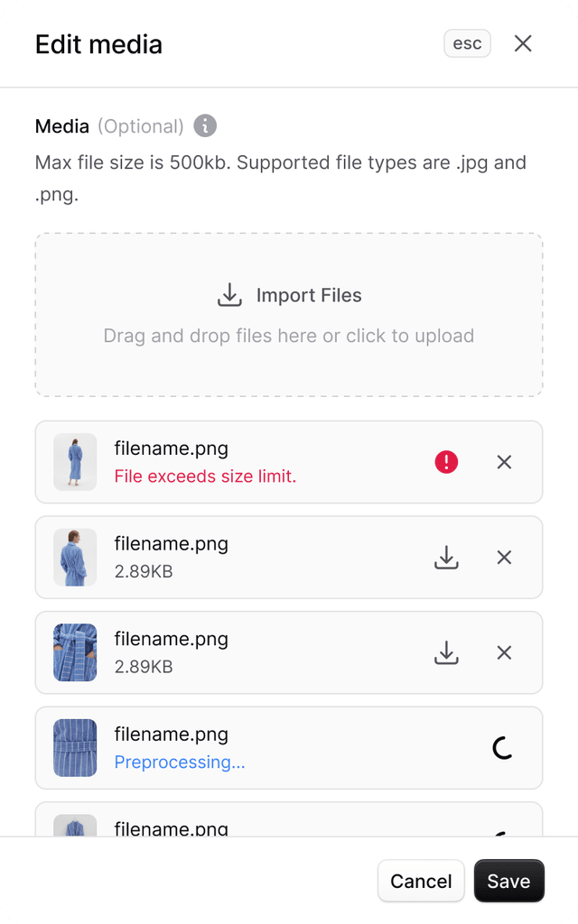Image resolution: width=578 pixels, height=924 pixels.
Task: Remove the file exceeding size limit
Action: (504, 462)
